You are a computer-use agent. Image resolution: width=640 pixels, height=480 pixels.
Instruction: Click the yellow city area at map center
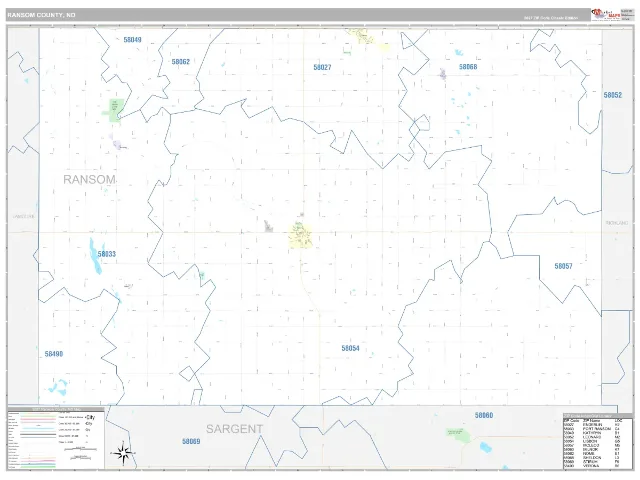(x=301, y=236)
